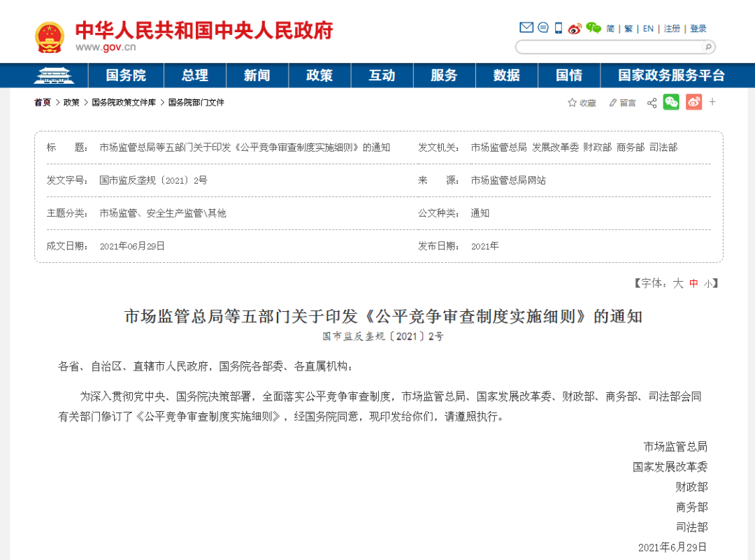Open the Weibo icon in the top header

pos(576,29)
